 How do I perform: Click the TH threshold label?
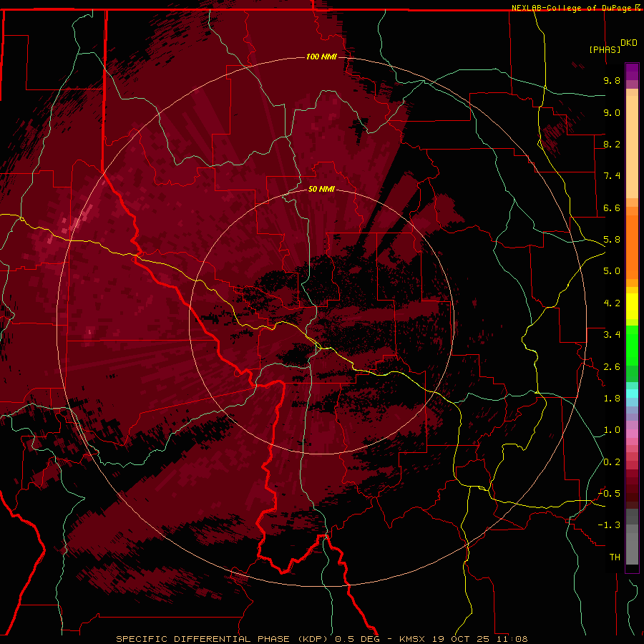[x=615, y=557]
